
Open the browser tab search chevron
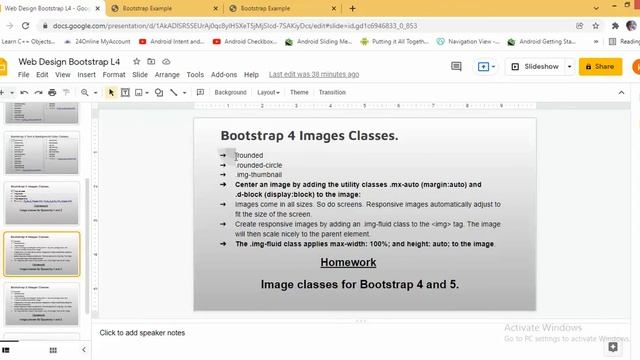[596, 8]
